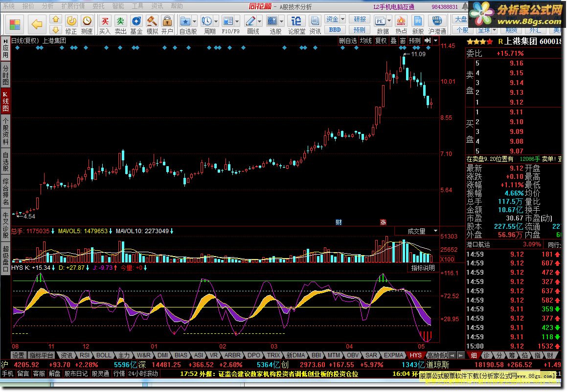Screen dimensions: 567x392
Task: Toggle 复权 price adjustment
Action: click(x=381, y=41)
